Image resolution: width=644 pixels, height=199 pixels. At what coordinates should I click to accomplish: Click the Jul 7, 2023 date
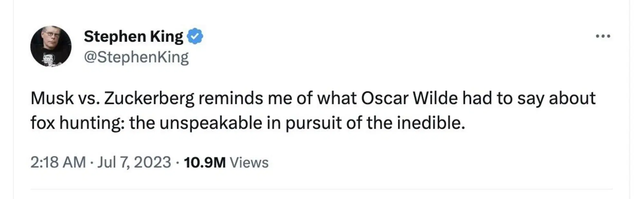point(134,162)
